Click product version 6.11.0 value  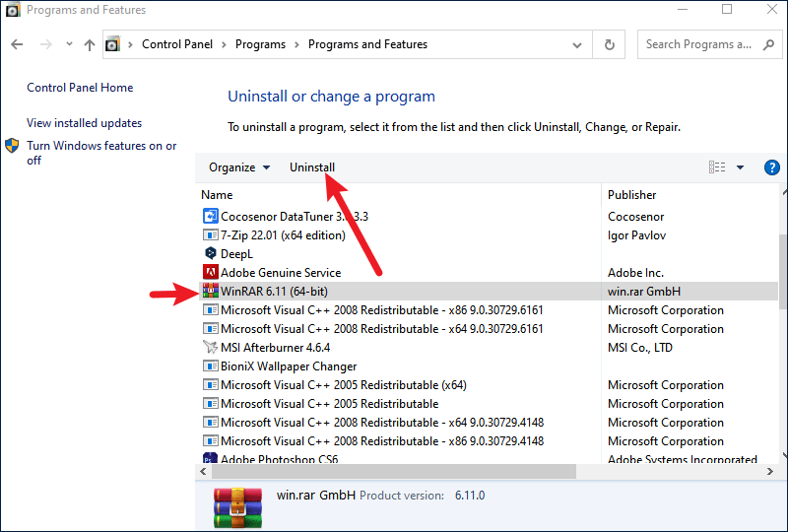[x=470, y=496]
